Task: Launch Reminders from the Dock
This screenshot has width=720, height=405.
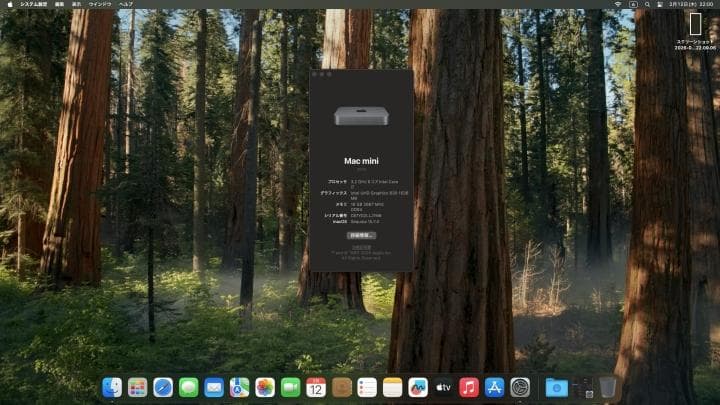Action: point(367,387)
